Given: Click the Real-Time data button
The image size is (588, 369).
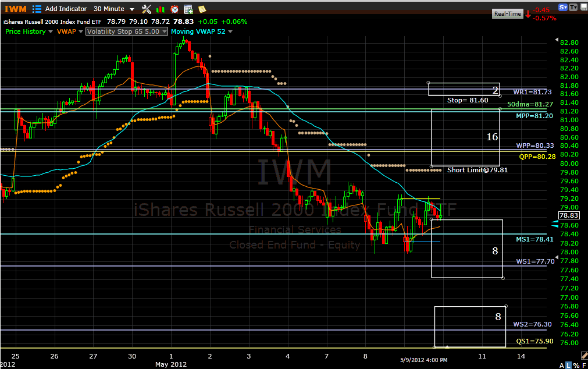Looking at the screenshot, I should pyautogui.click(x=507, y=14).
